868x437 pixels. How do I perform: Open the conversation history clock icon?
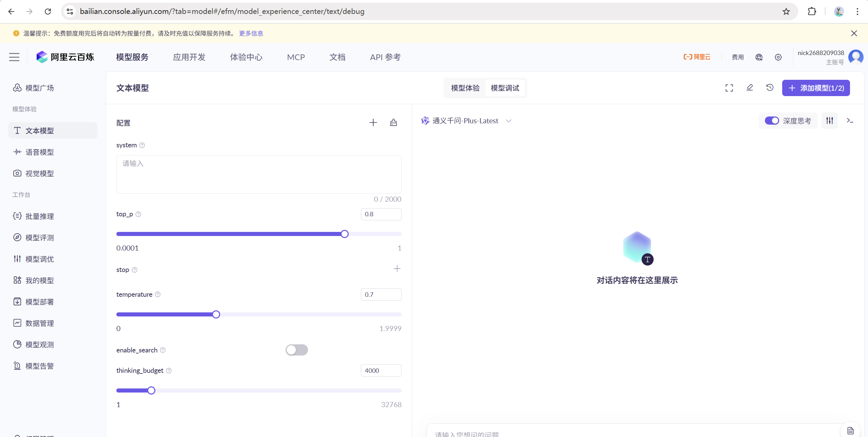pos(770,88)
